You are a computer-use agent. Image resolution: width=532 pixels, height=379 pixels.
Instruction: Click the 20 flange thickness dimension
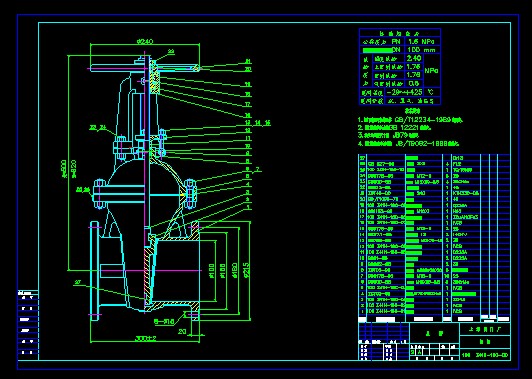[182, 331]
